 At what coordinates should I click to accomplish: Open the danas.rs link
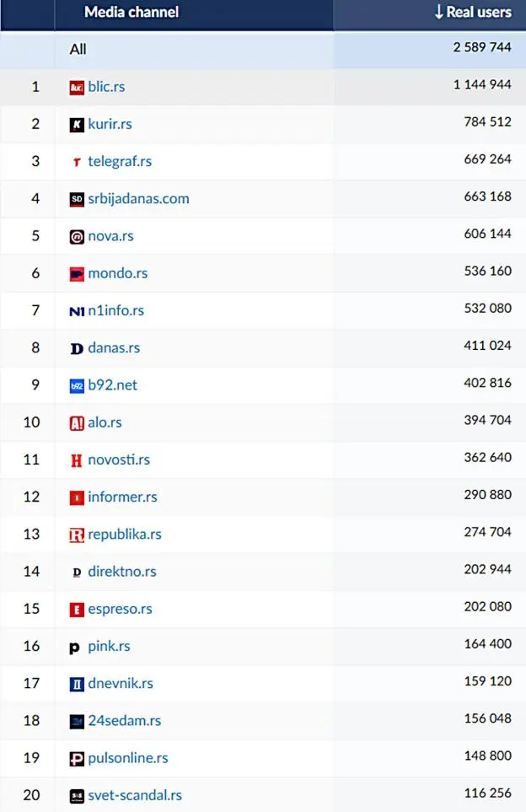pos(114,347)
